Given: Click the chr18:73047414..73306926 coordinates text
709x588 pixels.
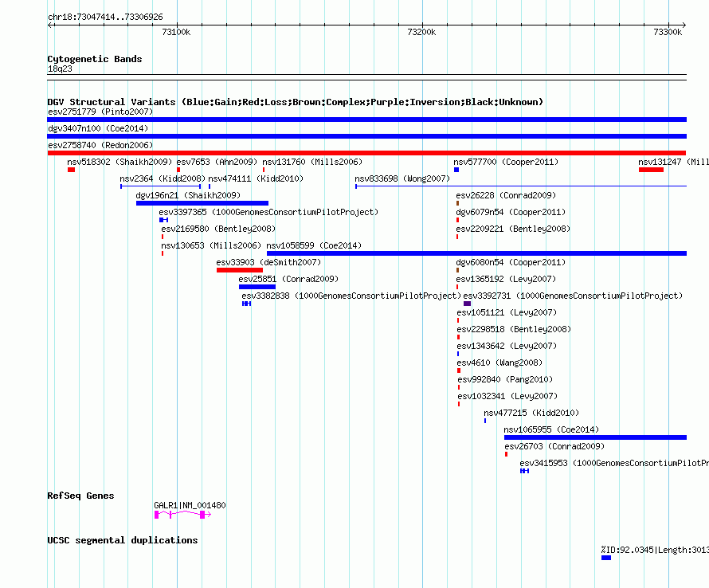Looking at the screenshot, I should 105,18.
